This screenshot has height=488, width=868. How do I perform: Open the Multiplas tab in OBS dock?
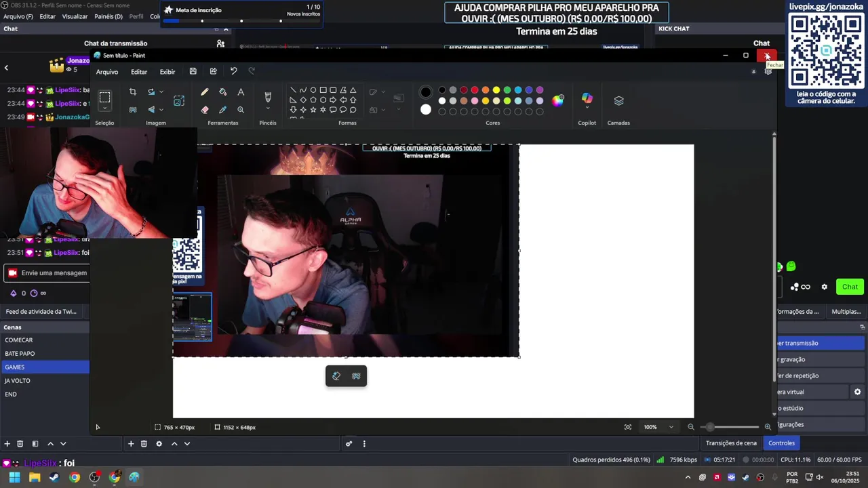846,312
